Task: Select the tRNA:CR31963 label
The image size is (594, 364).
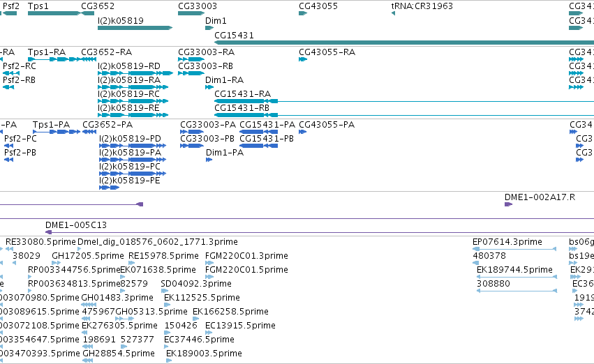Action: click(x=422, y=6)
